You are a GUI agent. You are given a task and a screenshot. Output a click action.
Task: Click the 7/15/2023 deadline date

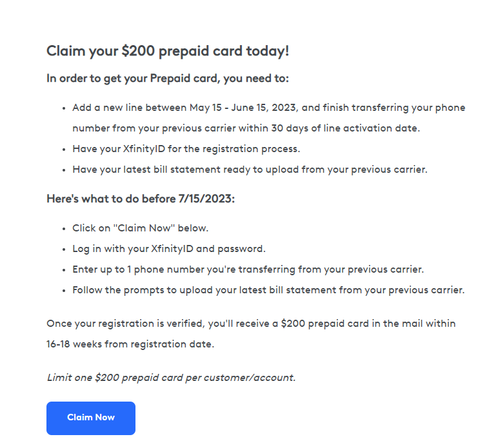206,199
